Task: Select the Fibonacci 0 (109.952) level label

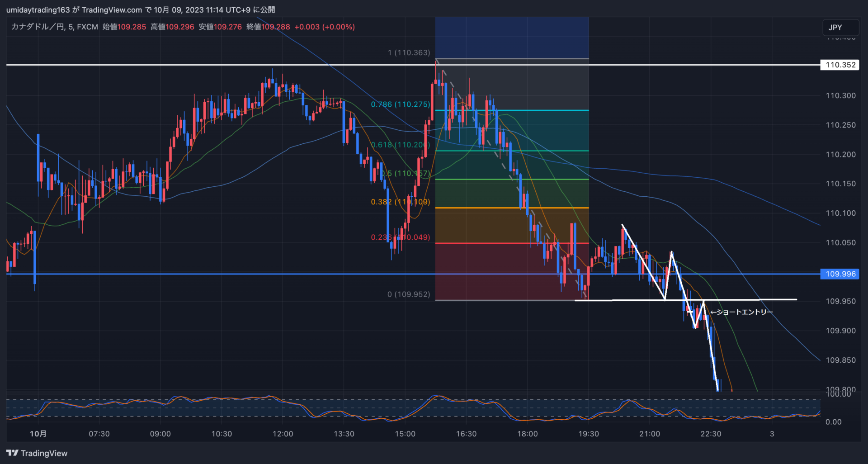Action: (408, 294)
